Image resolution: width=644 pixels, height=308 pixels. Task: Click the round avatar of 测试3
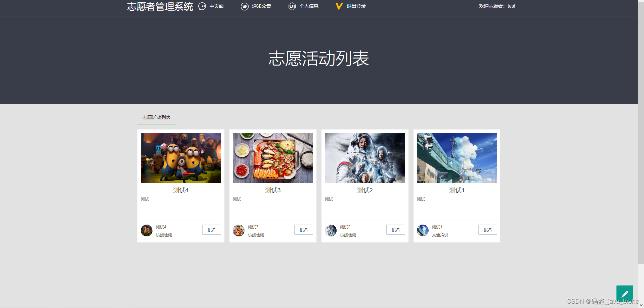(x=239, y=231)
